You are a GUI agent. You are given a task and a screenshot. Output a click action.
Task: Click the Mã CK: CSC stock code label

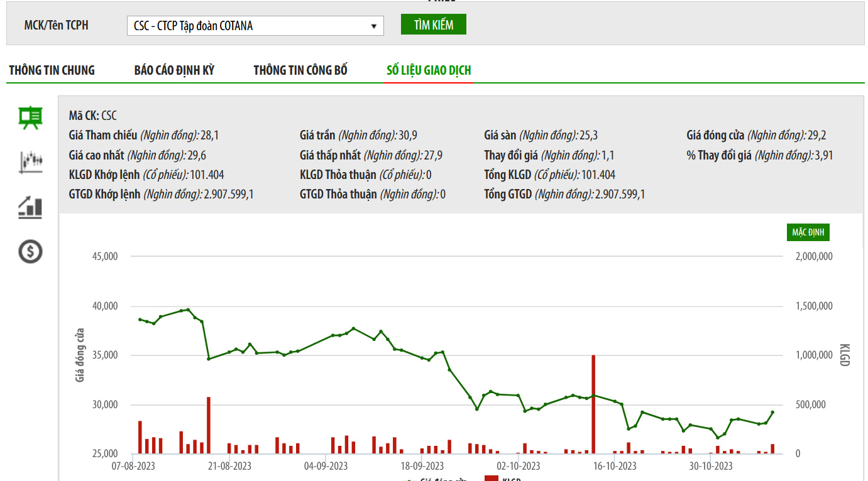click(92, 116)
